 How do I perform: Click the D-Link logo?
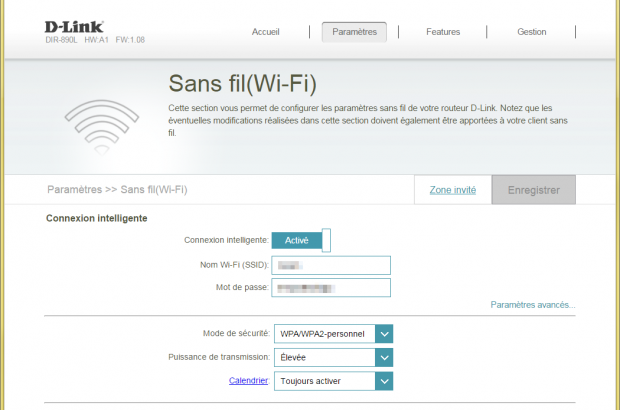[x=73, y=26]
